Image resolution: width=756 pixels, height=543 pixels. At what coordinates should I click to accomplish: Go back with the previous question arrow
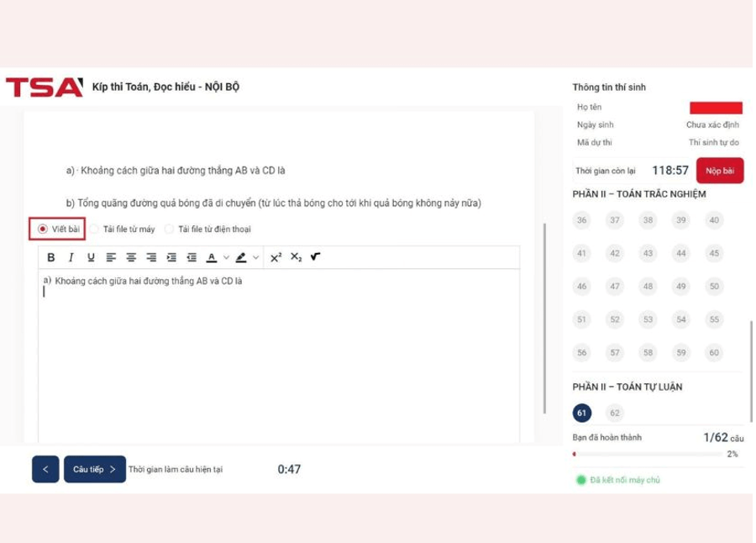45,469
